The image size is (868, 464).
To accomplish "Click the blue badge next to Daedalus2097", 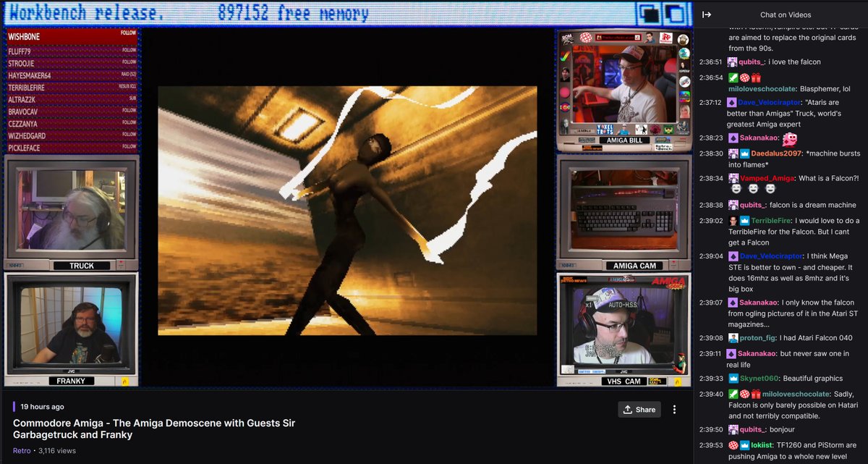I will 744,153.
